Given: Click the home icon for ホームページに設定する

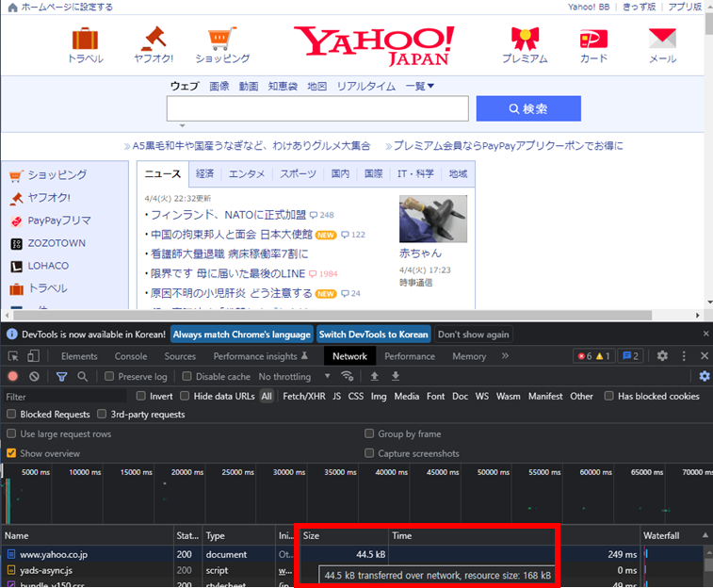Looking at the screenshot, I should pos(13,8).
